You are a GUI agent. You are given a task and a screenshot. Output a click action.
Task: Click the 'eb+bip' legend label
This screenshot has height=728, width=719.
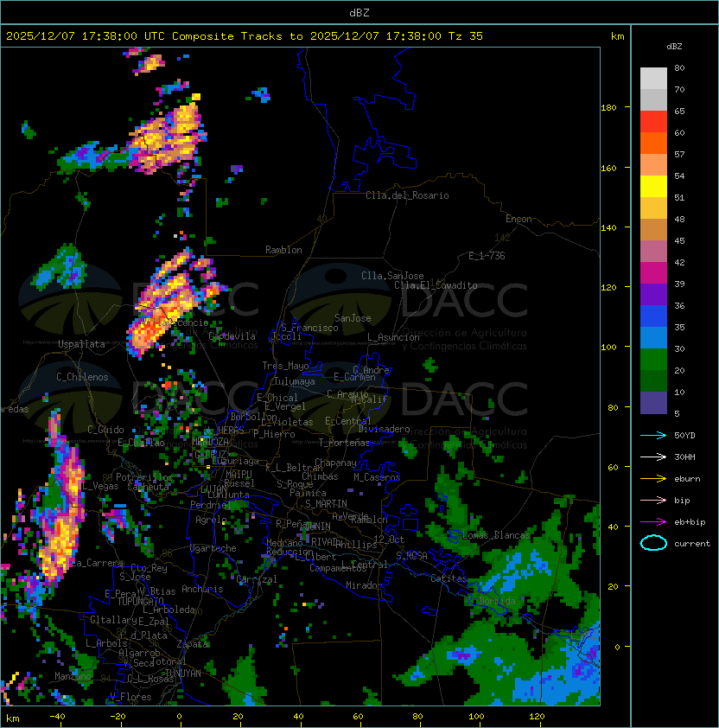coord(690,522)
